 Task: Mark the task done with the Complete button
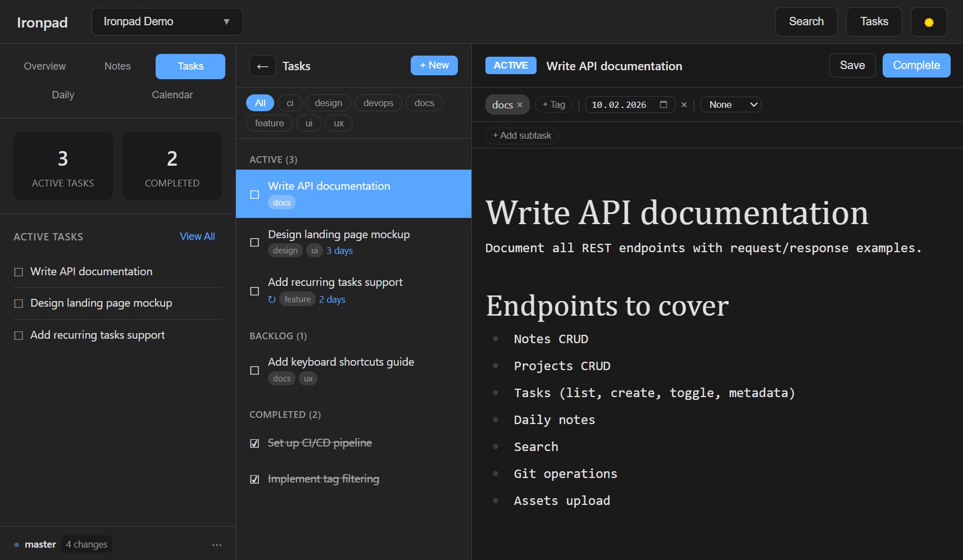[916, 65]
